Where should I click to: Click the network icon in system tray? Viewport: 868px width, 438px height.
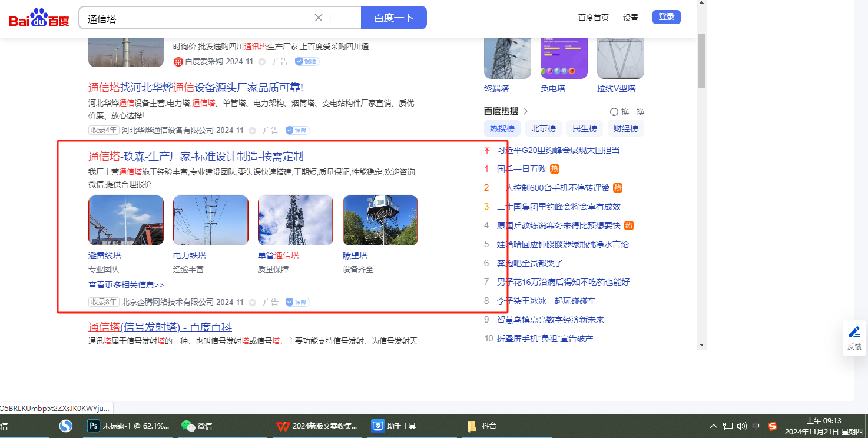[x=728, y=426]
